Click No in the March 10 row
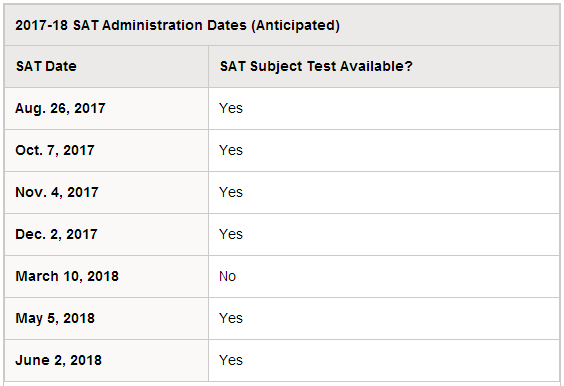This screenshot has width=564, height=386. [x=227, y=277]
